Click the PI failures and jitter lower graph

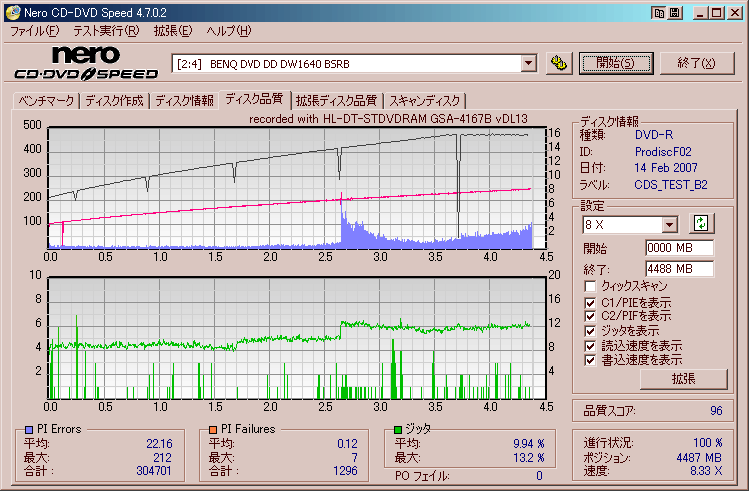tap(297, 338)
